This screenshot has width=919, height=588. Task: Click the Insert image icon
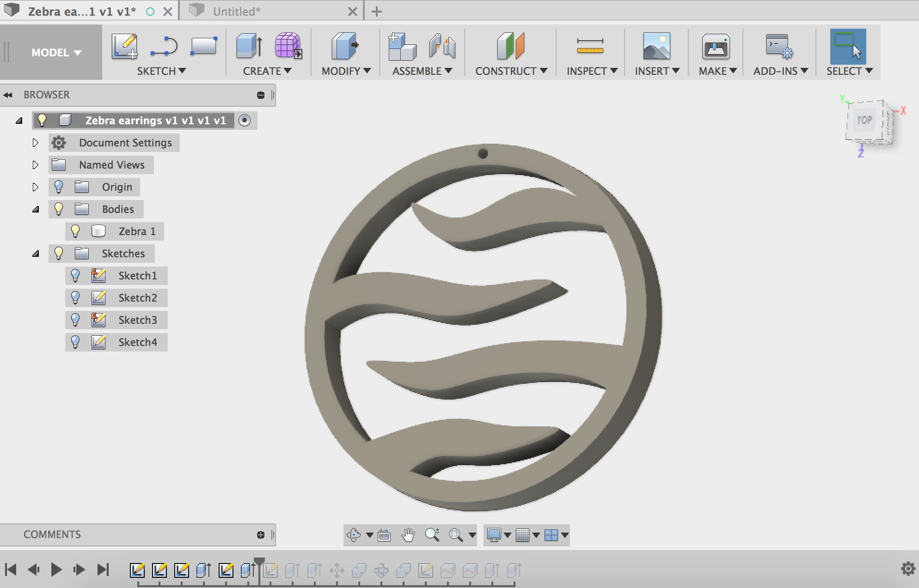click(656, 46)
